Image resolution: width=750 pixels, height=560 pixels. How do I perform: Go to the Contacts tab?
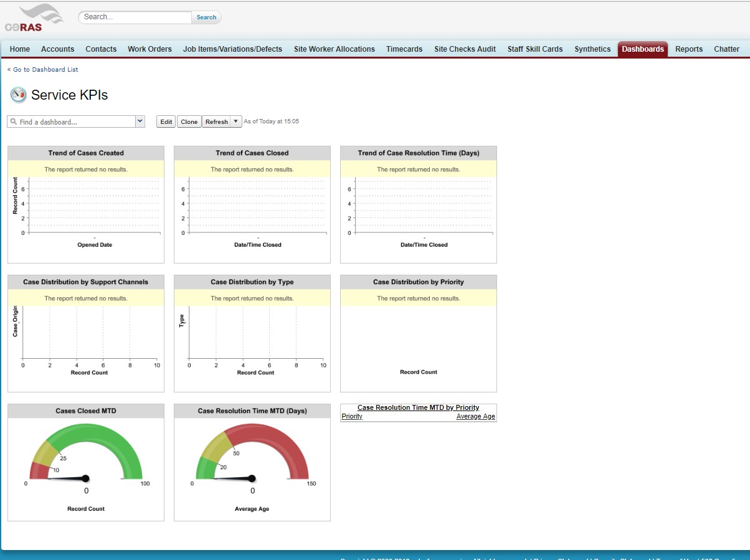click(x=101, y=49)
